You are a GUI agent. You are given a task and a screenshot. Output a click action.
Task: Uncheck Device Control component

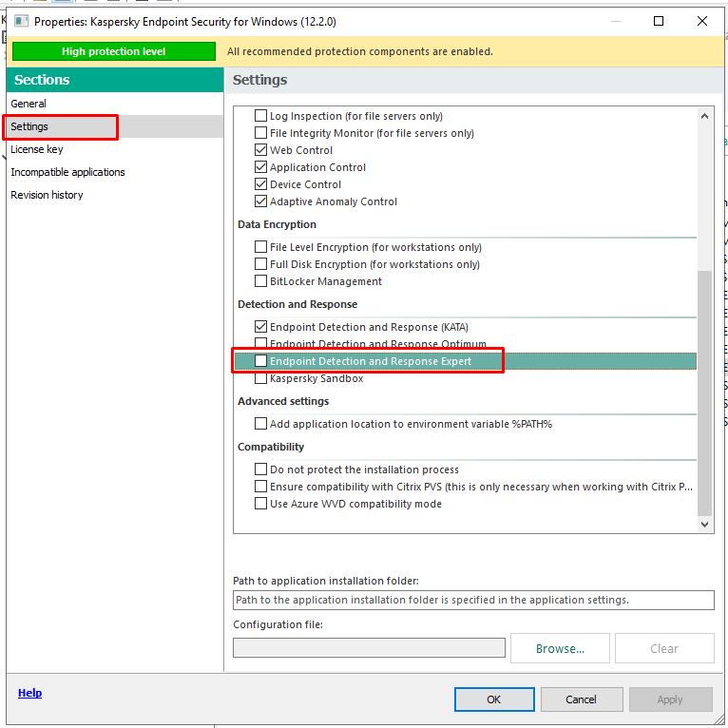click(260, 184)
